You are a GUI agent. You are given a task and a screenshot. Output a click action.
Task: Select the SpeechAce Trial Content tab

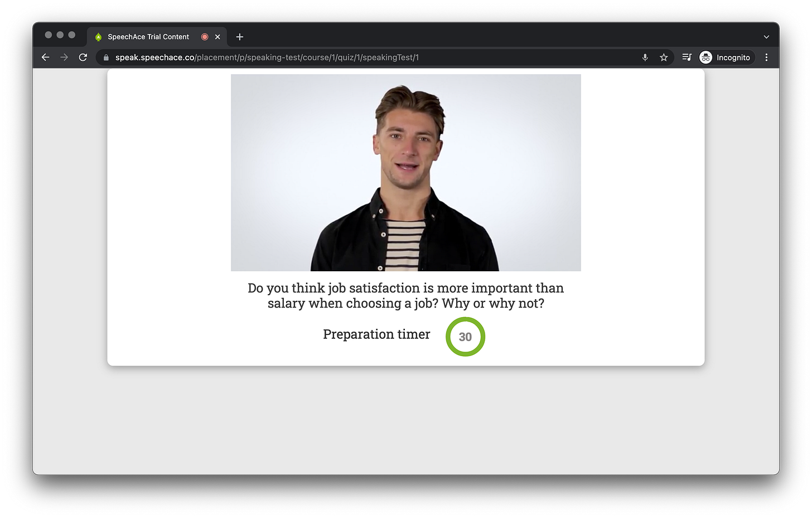tap(157, 37)
